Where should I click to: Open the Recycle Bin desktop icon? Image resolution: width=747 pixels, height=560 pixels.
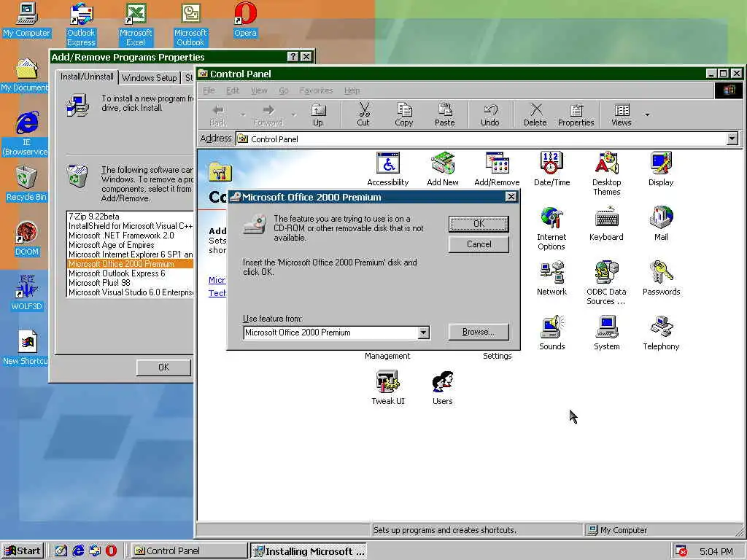26,184
